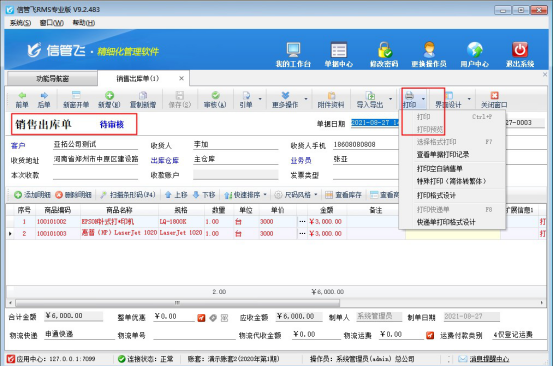554x367 pixels.
Task: Click the 客户 blue link label
Action: (x=18, y=146)
